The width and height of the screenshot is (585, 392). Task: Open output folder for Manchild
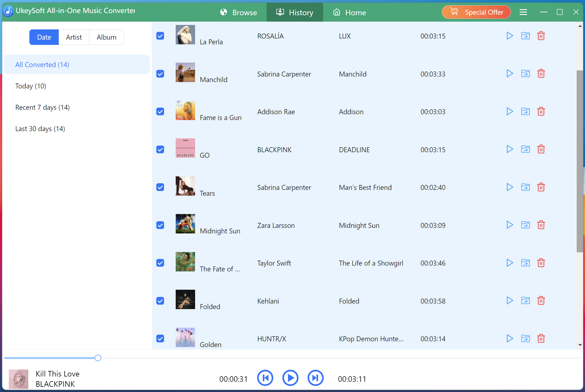(x=525, y=73)
